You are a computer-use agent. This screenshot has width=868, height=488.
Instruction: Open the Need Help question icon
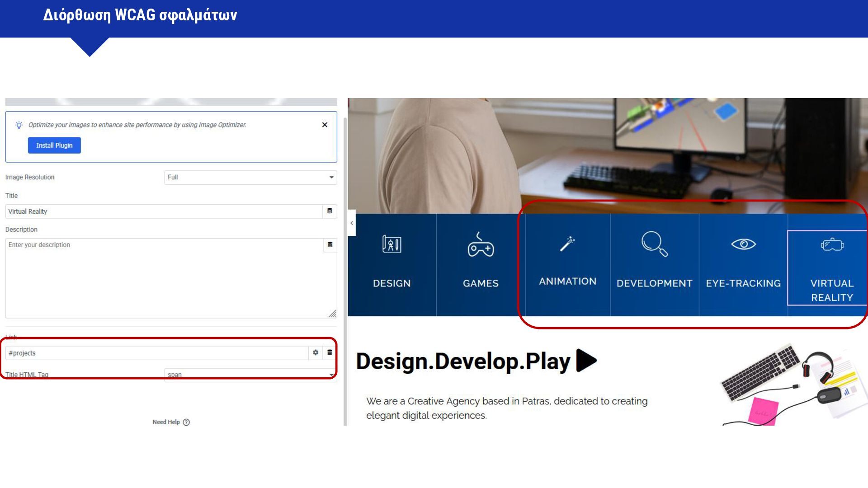tap(186, 422)
